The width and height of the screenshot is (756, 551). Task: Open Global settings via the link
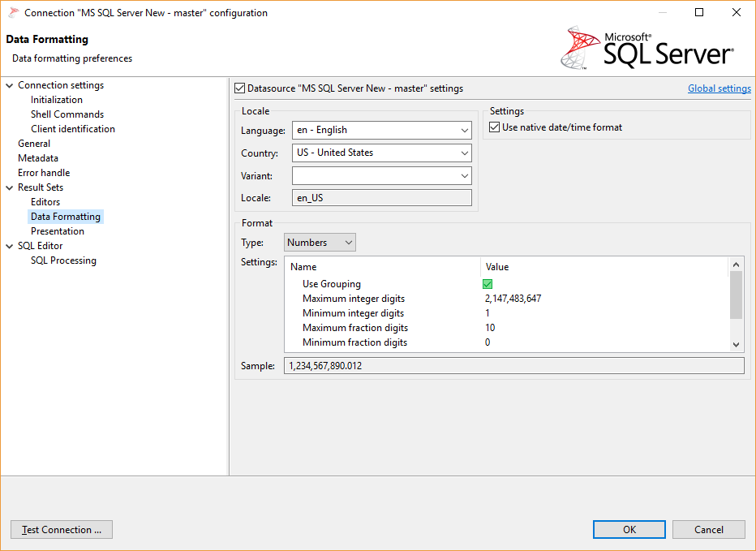coord(719,88)
